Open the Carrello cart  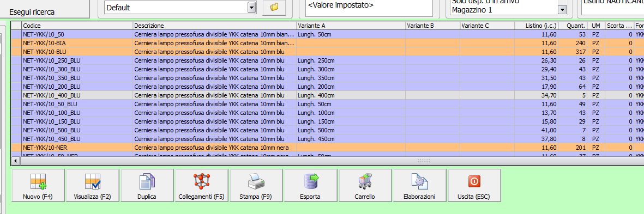tap(365, 186)
